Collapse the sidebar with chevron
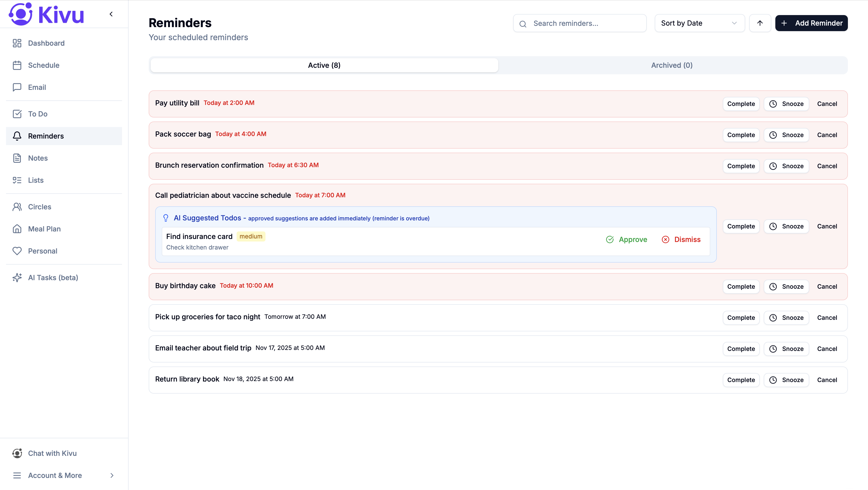This screenshot has width=868, height=490. point(111,14)
